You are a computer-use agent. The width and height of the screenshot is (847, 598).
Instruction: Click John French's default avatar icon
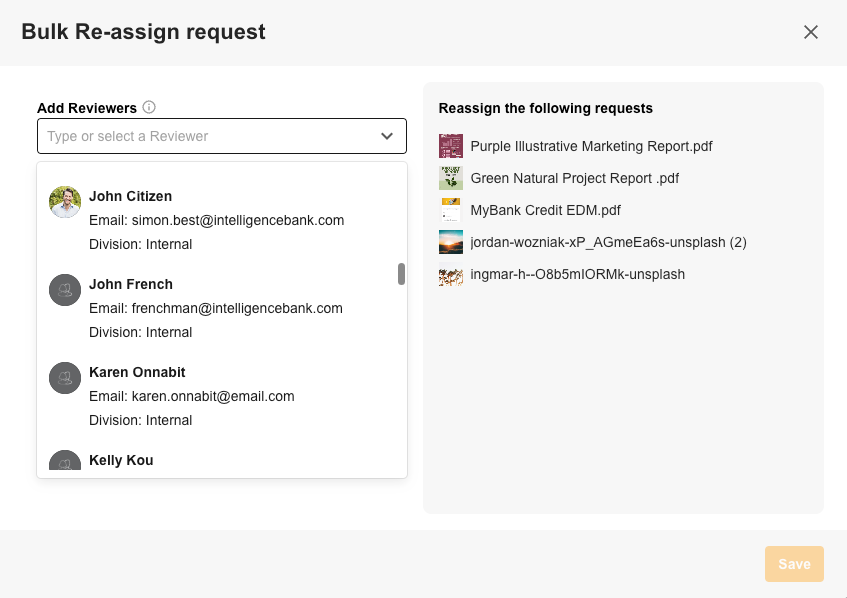pos(65,290)
